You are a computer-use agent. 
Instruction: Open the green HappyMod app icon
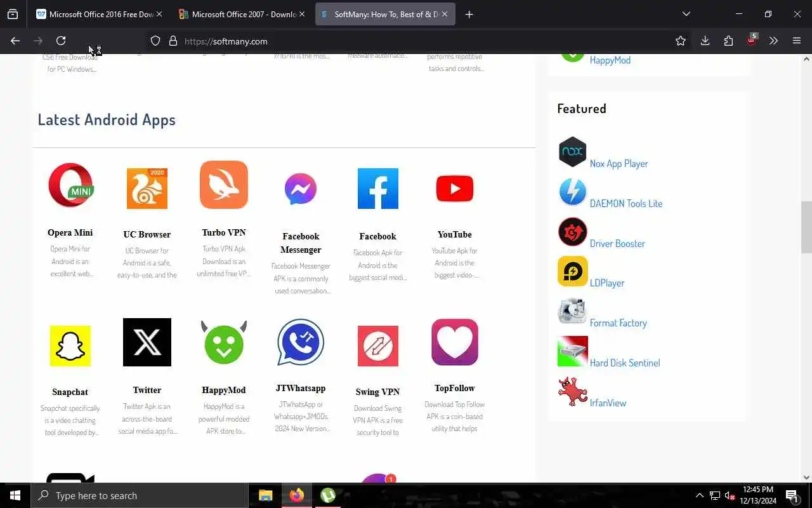tap(224, 342)
